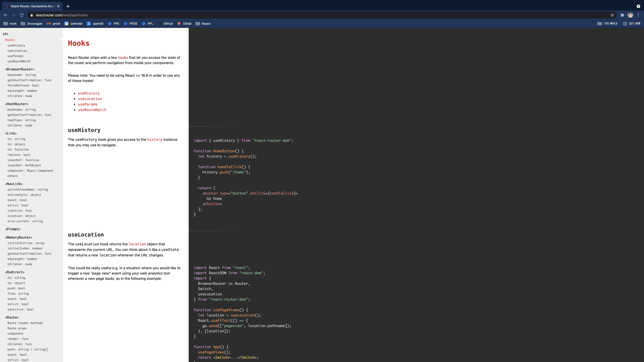The height and width of the screenshot is (362, 644).
Task: Bookmark this page with star icon
Action: click(612, 15)
